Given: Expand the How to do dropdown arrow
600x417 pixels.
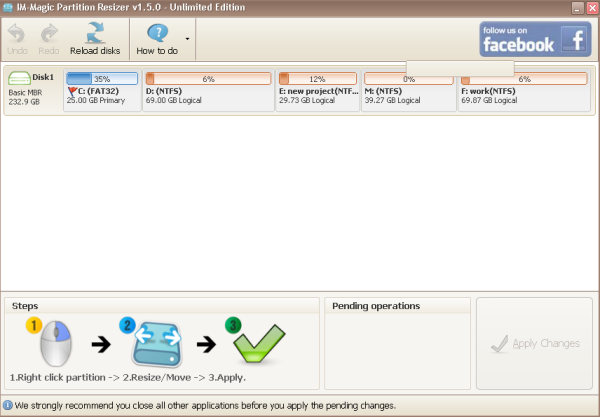Looking at the screenshot, I should tap(187, 39).
